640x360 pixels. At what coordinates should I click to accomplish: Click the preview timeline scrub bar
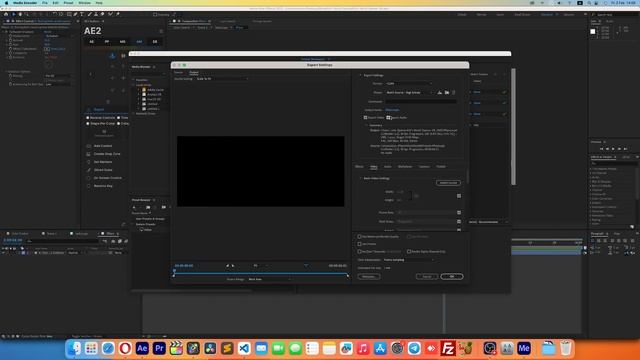pos(261,274)
